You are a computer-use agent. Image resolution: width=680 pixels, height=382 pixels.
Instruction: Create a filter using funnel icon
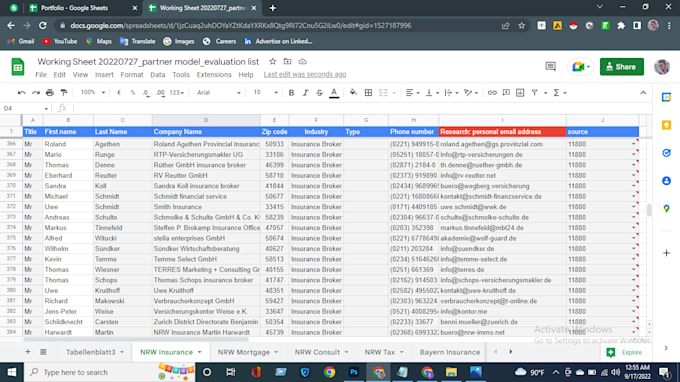point(535,93)
